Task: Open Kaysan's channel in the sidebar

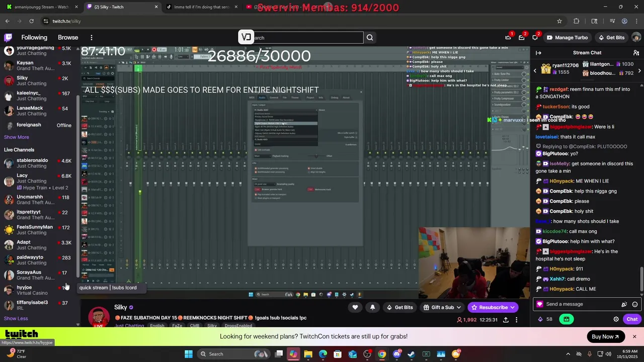Action: (x=40, y=65)
